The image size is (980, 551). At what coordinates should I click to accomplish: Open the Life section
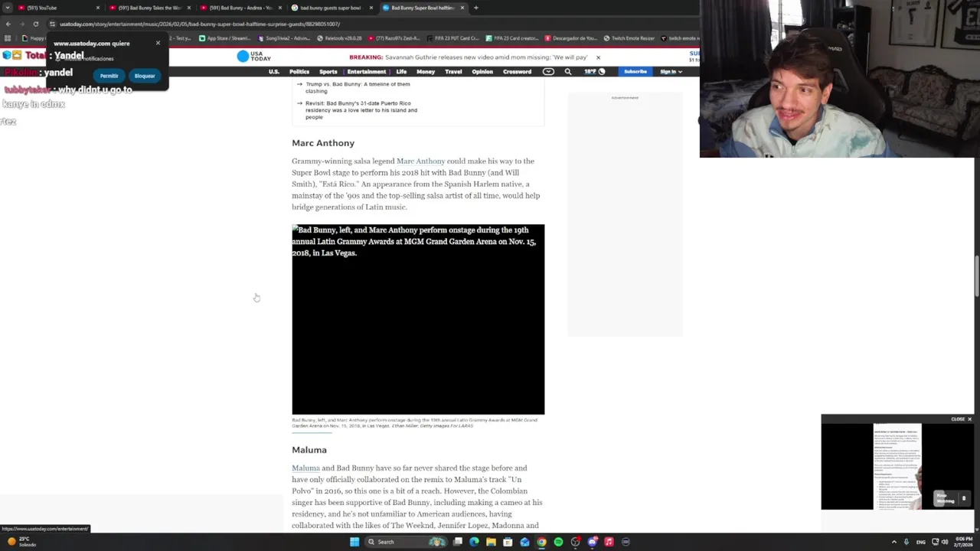(401, 72)
